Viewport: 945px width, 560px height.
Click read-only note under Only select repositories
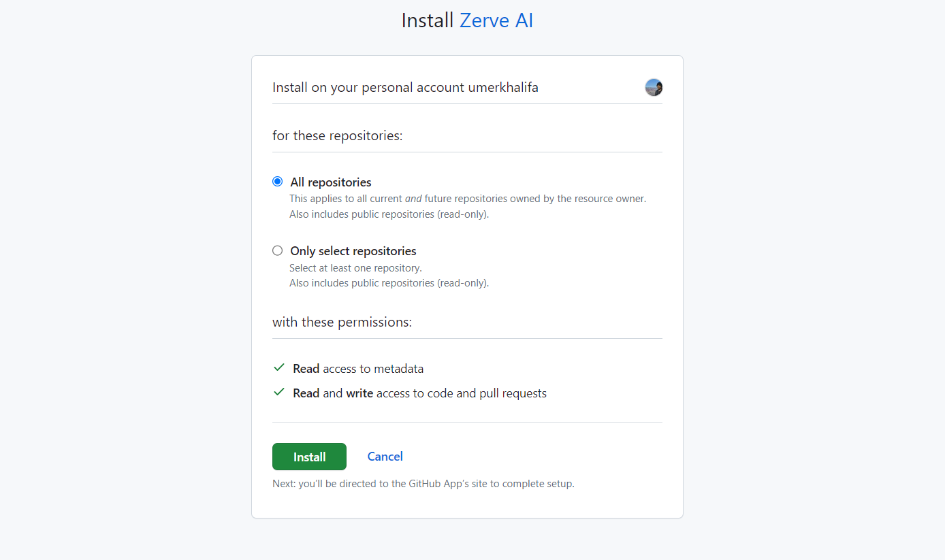tap(389, 283)
